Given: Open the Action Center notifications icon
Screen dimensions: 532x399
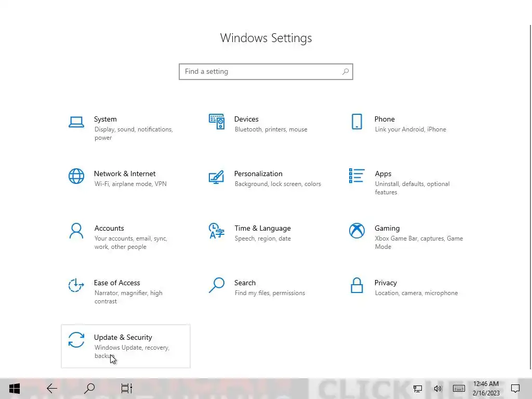Looking at the screenshot, I should pyautogui.click(x=515, y=389).
